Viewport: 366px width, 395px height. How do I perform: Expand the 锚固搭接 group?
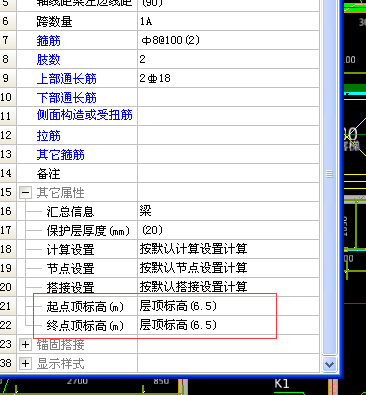point(26,344)
